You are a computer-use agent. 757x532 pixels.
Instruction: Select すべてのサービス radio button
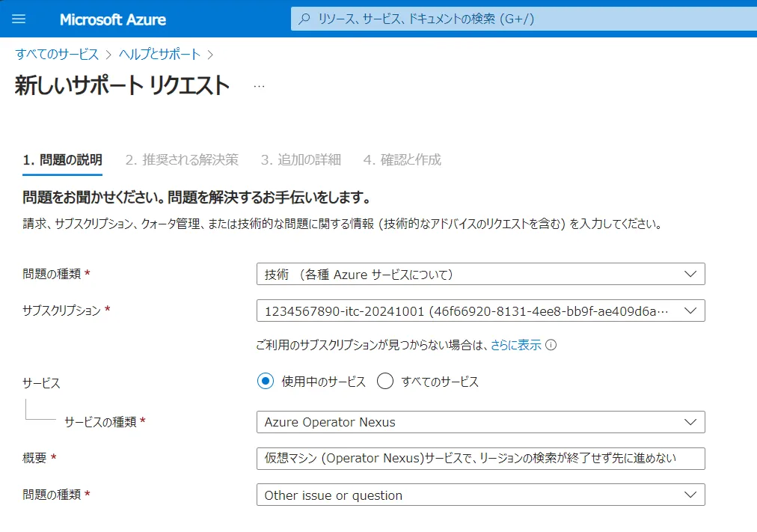click(x=385, y=382)
